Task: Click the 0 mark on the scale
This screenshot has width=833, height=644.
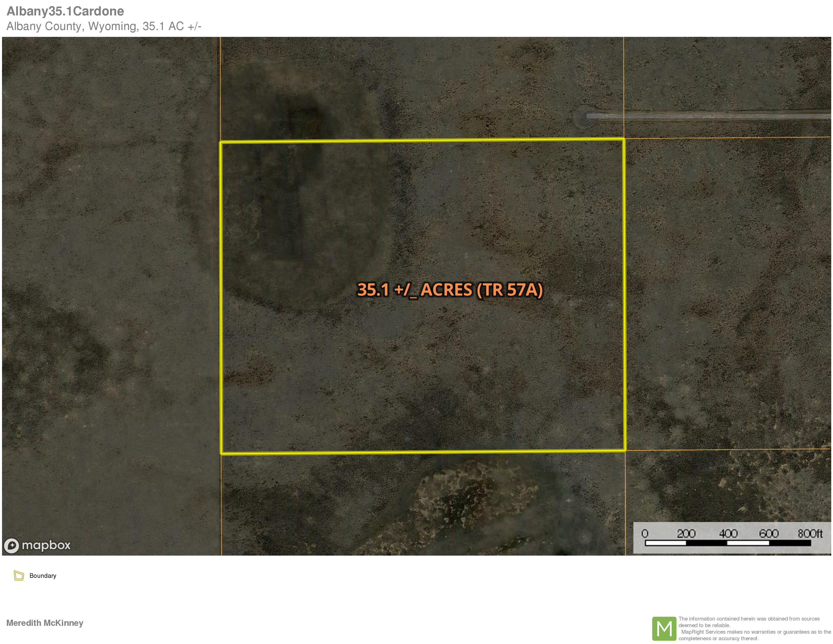Action: pyautogui.click(x=645, y=533)
